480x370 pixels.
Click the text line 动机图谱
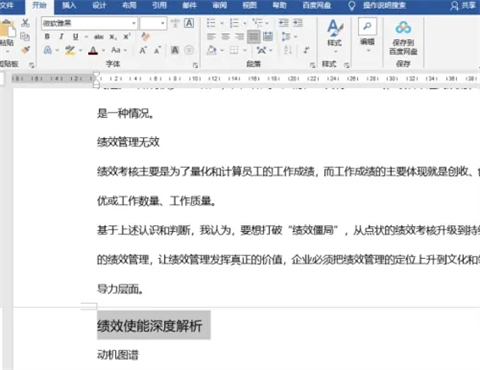pyautogui.click(x=118, y=355)
